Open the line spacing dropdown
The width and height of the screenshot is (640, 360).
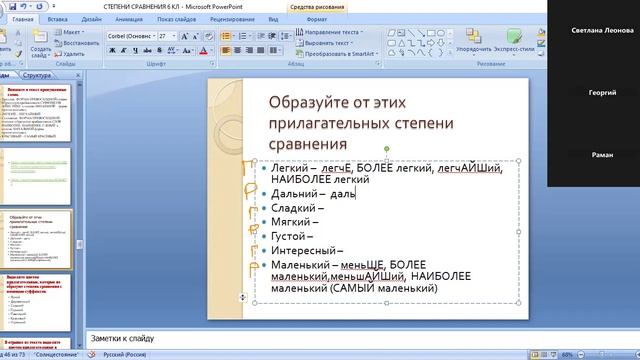[x=286, y=36]
